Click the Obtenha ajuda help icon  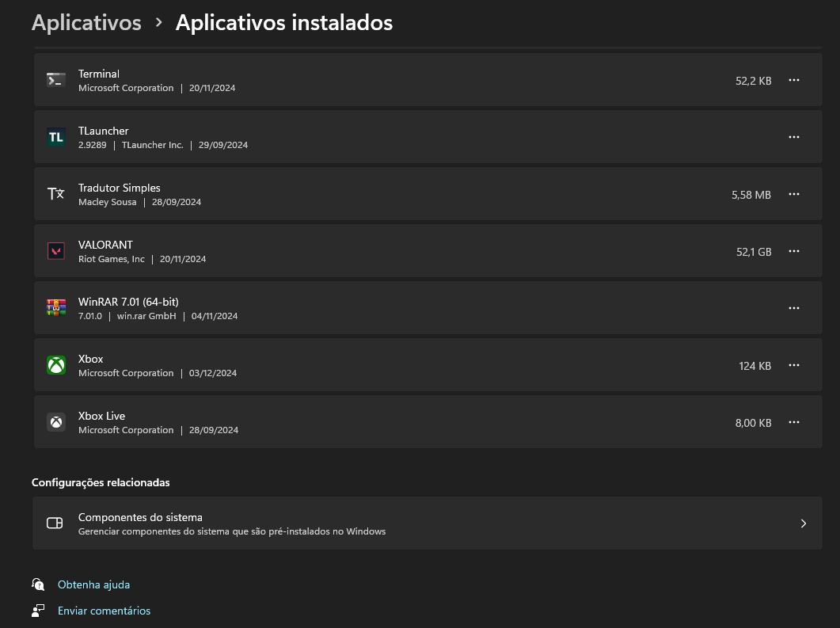click(38, 584)
